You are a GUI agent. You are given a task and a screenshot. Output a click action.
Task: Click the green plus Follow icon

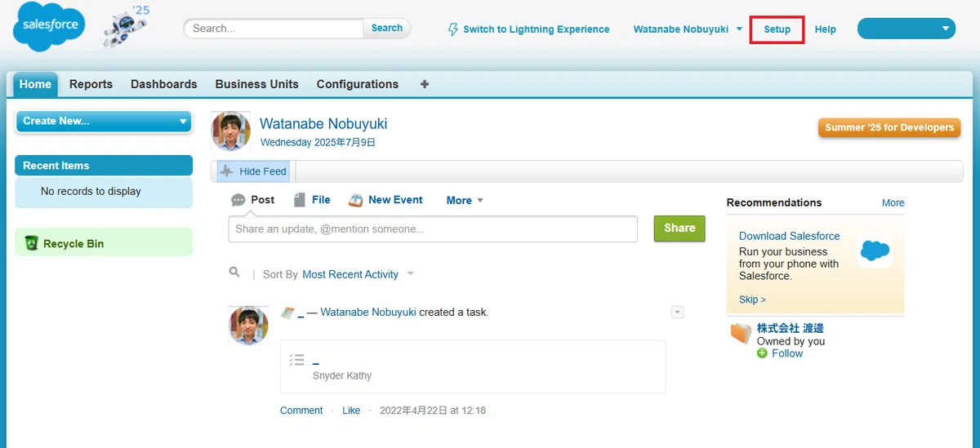click(762, 353)
